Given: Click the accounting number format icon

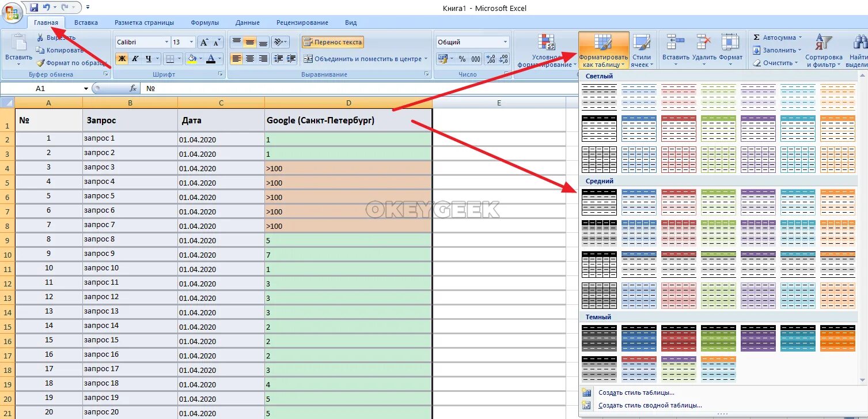Looking at the screenshot, I should [x=442, y=58].
